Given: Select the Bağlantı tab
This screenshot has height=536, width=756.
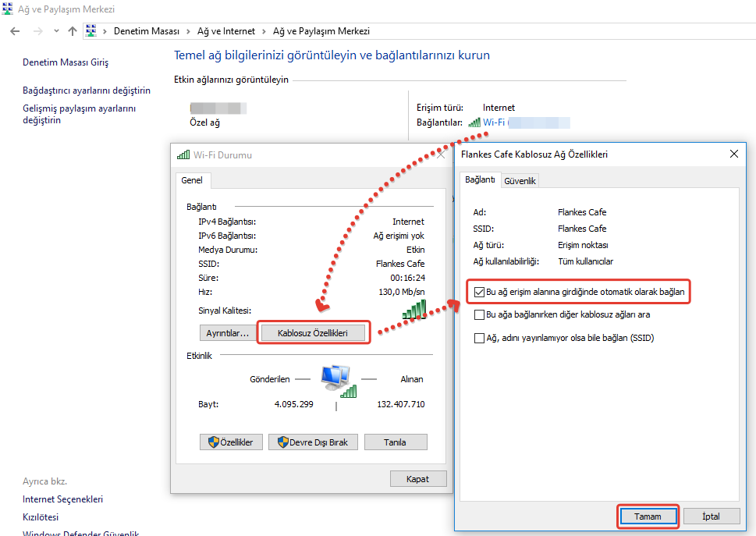Looking at the screenshot, I should click(x=480, y=180).
